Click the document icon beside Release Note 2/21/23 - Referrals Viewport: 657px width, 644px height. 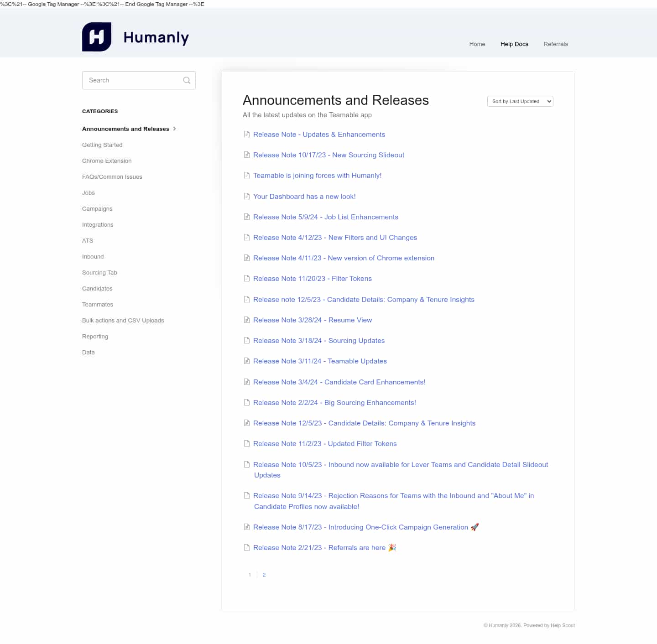(247, 547)
